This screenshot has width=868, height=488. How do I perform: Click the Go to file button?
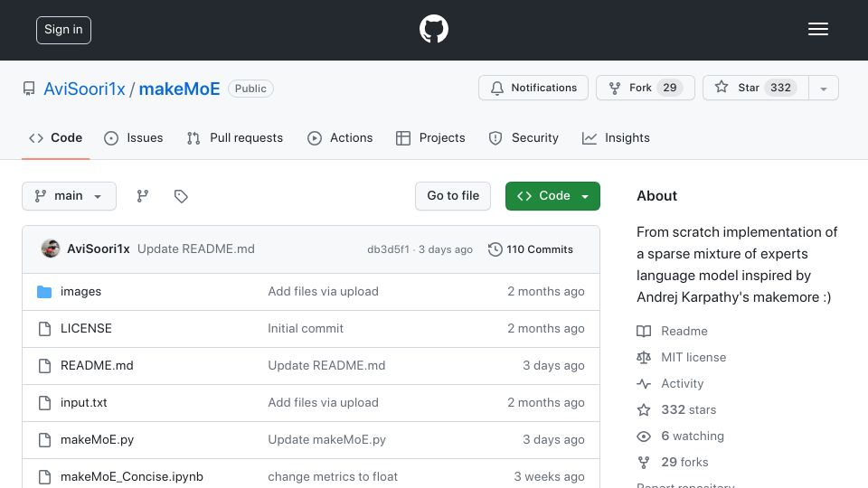453,196
